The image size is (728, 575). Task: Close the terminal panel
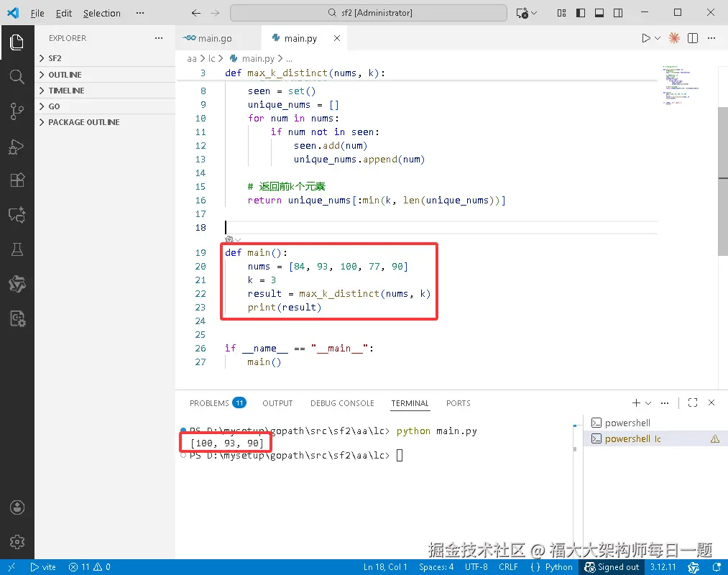tap(711, 402)
